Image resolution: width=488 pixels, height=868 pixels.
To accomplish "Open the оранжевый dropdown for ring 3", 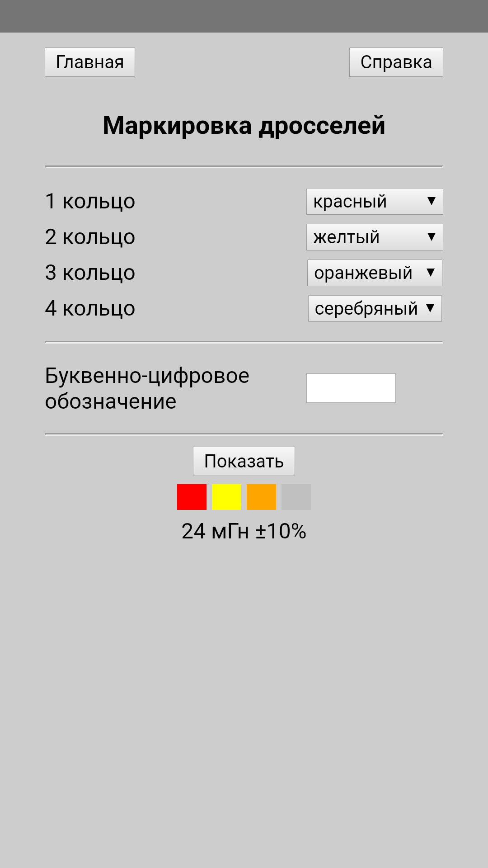I will click(x=375, y=273).
